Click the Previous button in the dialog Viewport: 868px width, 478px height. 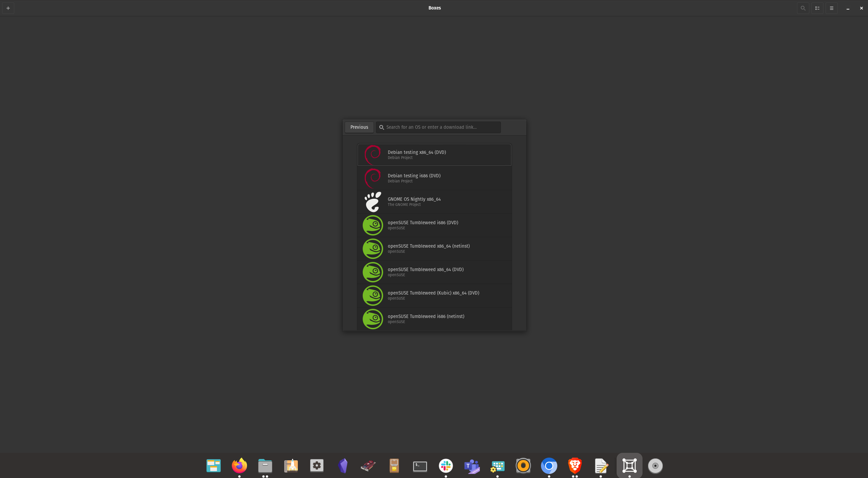point(359,127)
